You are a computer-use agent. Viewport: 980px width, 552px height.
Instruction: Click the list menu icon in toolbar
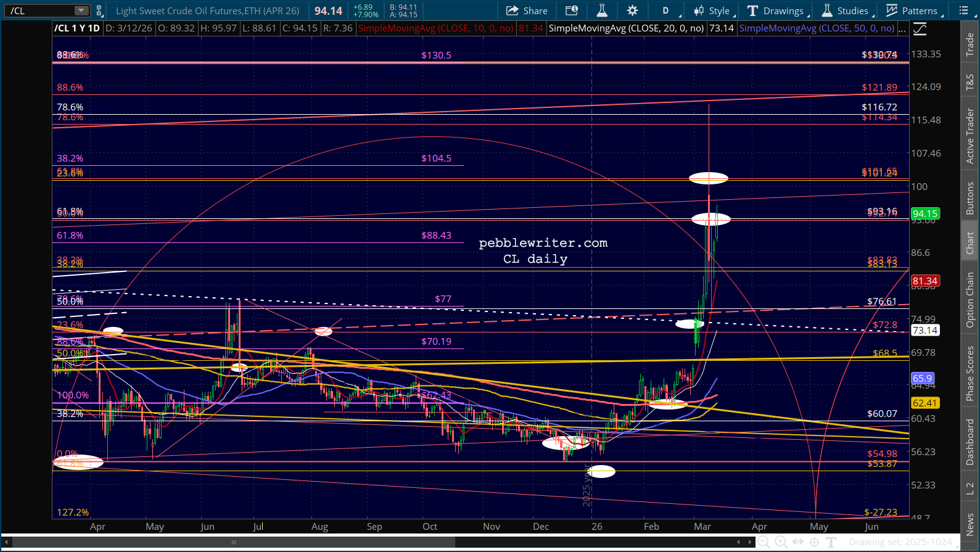[x=963, y=10]
